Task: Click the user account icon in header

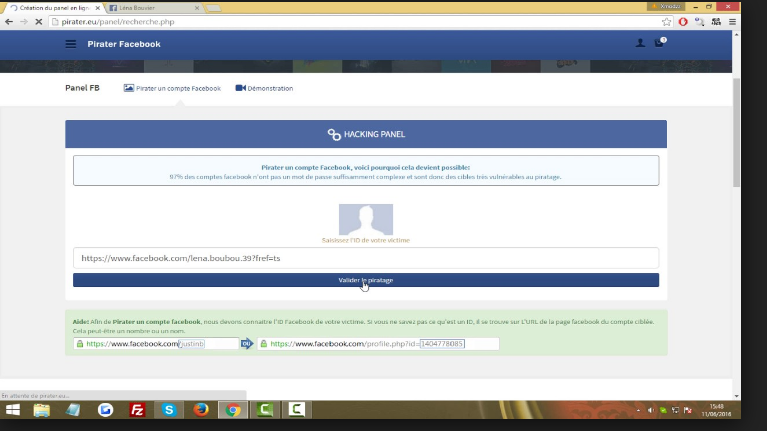Action: click(640, 44)
